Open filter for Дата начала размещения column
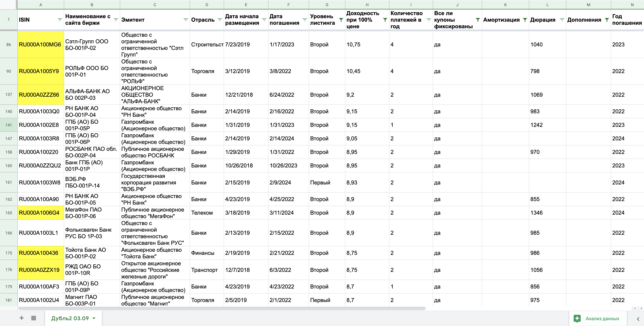The width and height of the screenshot is (644, 326). pyautogui.click(x=264, y=20)
